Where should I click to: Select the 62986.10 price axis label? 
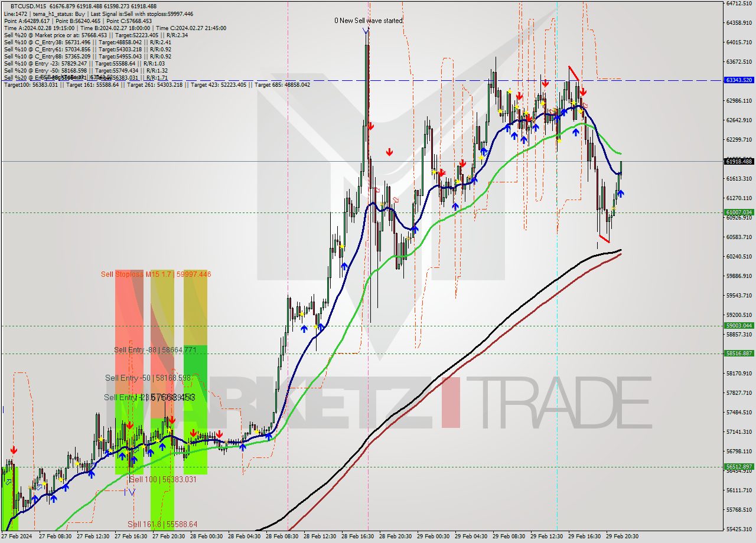[x=738, y=100]
